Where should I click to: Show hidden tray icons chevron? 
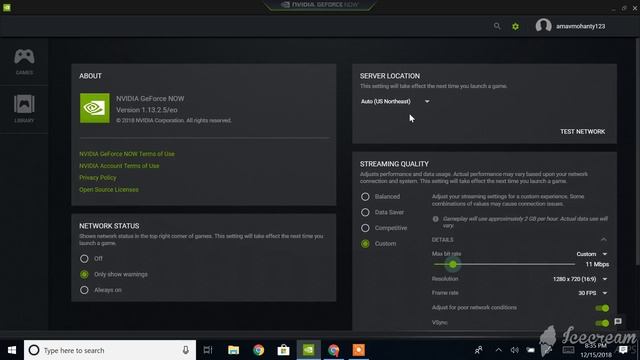[498, 350]
